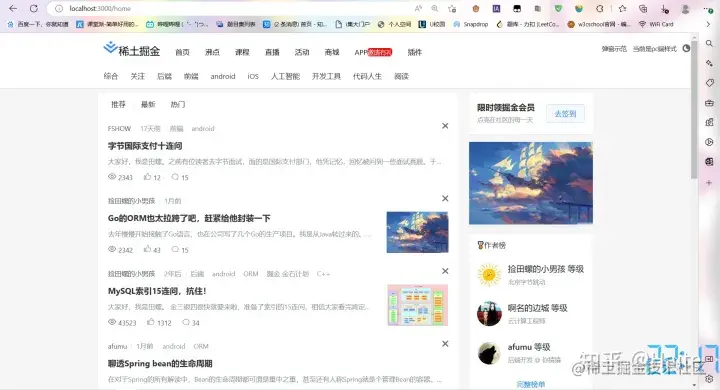Open the 活动 navigation item

(302, 52)
